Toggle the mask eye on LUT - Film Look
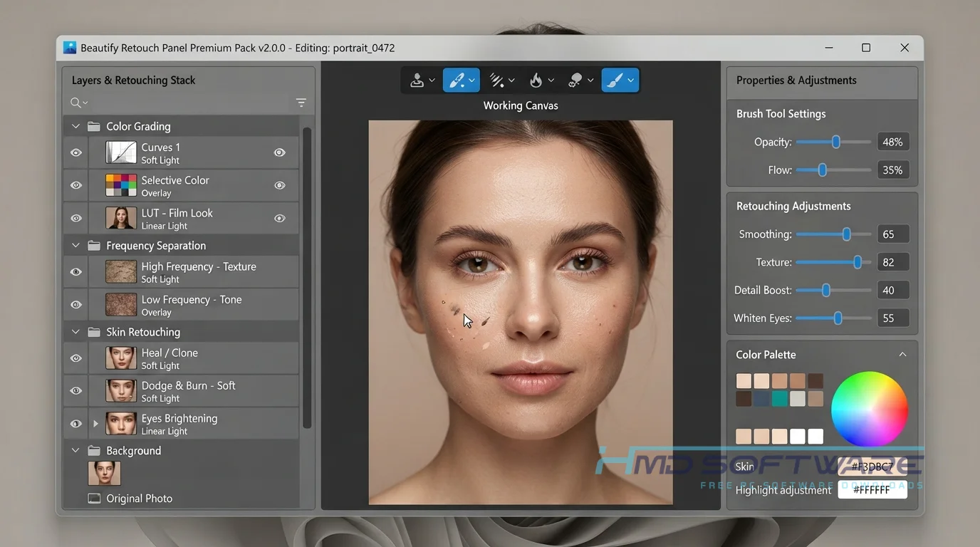This screenshot has height=547, width=980. [x=280, y=218]
